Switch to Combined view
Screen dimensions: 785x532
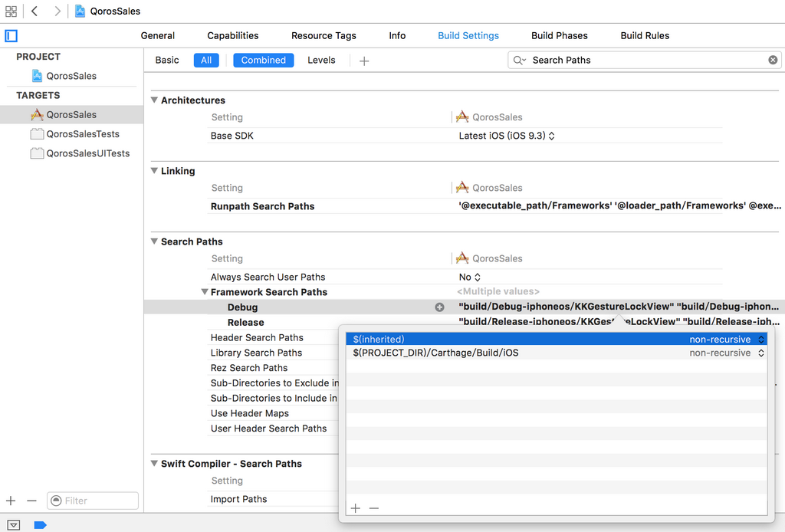[x=264, y=60]
